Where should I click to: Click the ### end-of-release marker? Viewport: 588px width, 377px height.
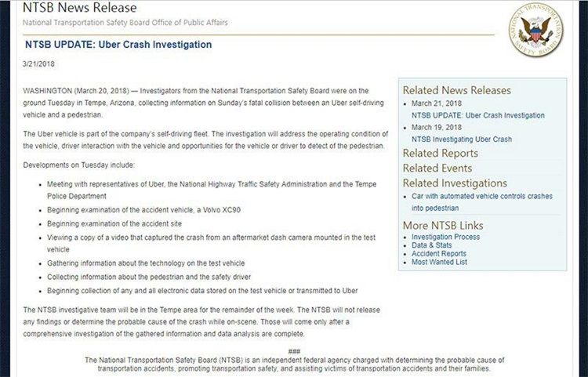294,351
